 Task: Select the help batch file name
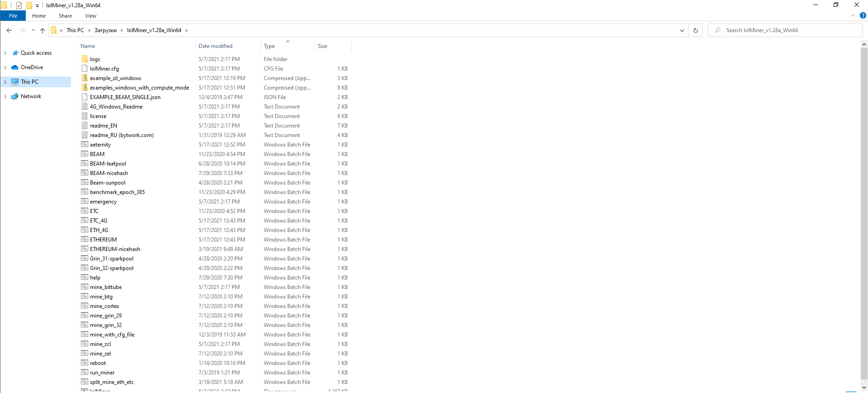[x=95, y=278]
